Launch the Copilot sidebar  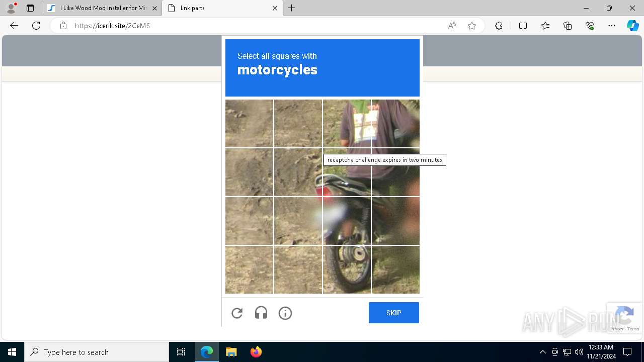coord(632,26)
